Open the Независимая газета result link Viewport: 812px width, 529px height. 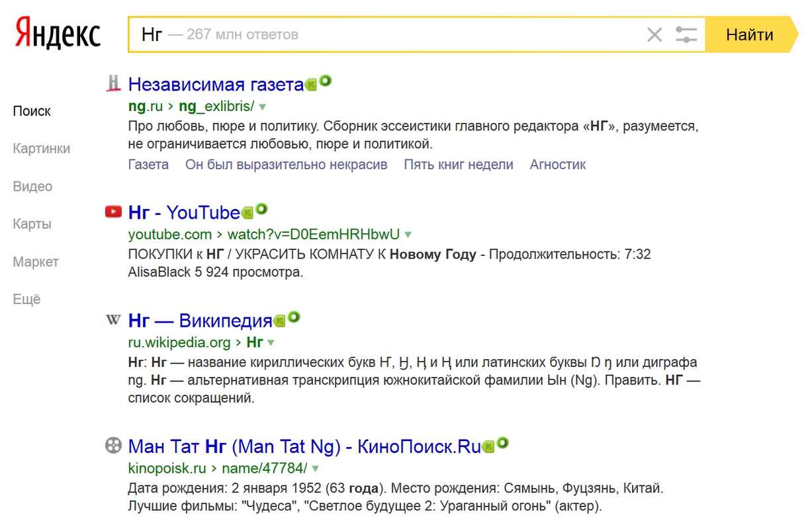tap(216, 85)
